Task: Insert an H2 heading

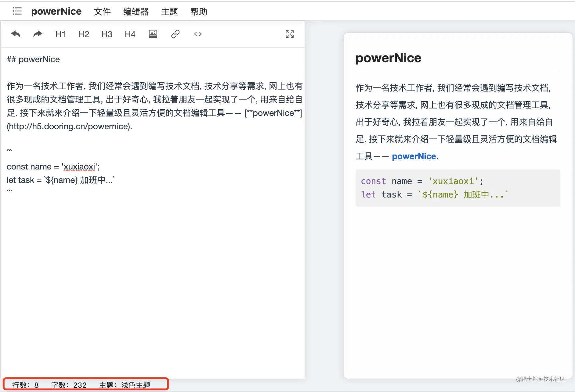Action: [x=84, y=34]
